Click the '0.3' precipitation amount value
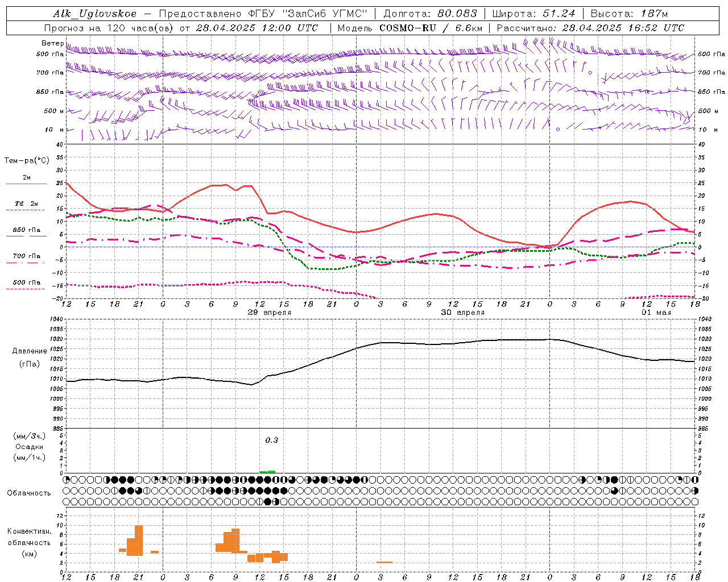728x582 pixels. 272,440
